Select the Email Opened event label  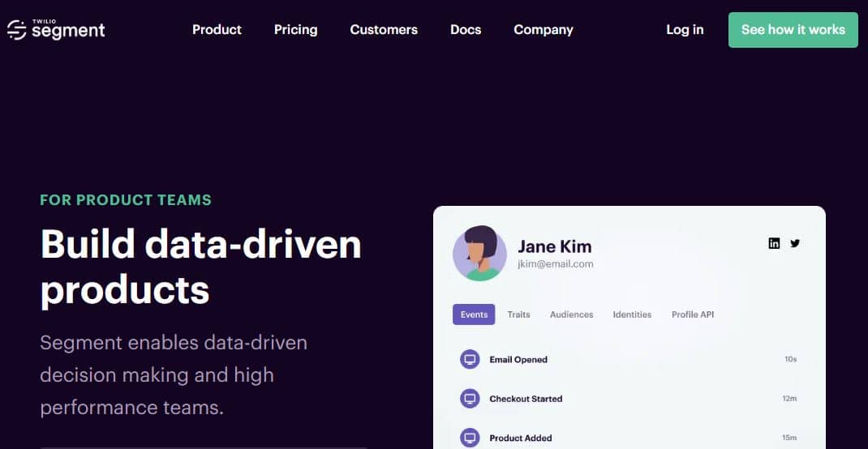pos(518,359)
